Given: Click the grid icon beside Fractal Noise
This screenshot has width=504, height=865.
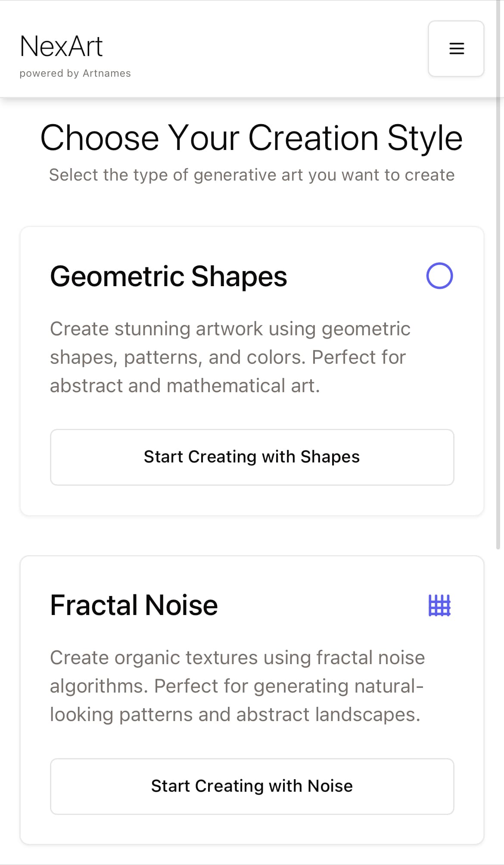Looking at the screenshot, I should [439, 605].
